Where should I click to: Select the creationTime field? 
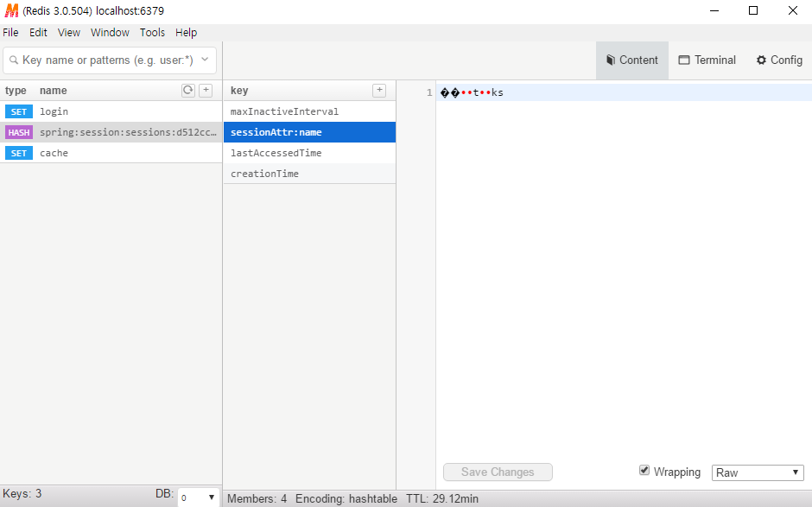(x=309, y=174)
